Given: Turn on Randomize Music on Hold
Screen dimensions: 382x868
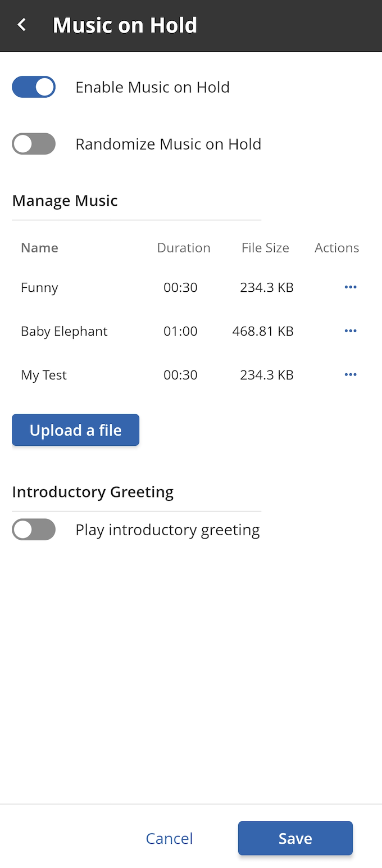Looking at the screenshot, I should coord(34,144).
